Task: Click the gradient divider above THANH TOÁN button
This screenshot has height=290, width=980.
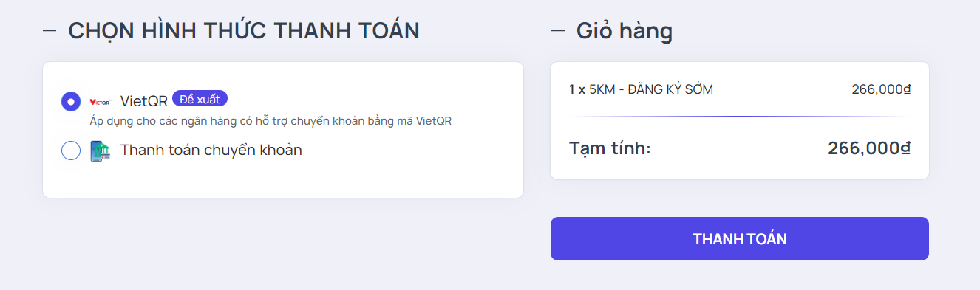Action: 739,198
